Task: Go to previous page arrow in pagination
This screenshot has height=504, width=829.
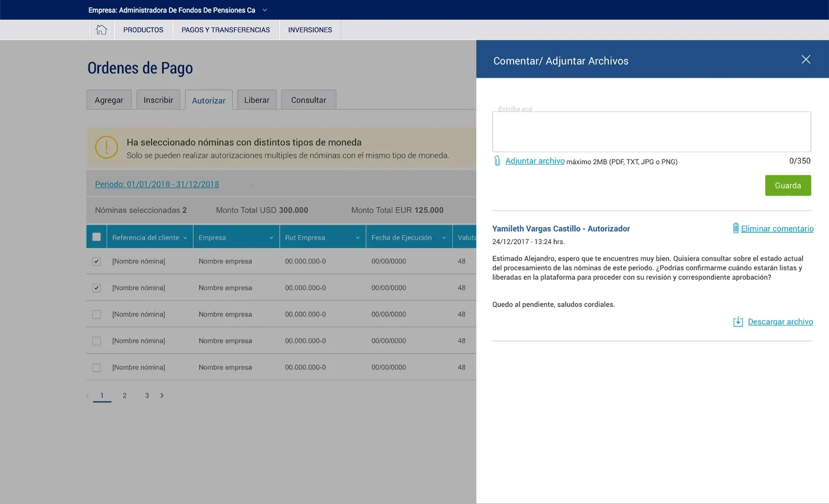Action: coord(88,396)
